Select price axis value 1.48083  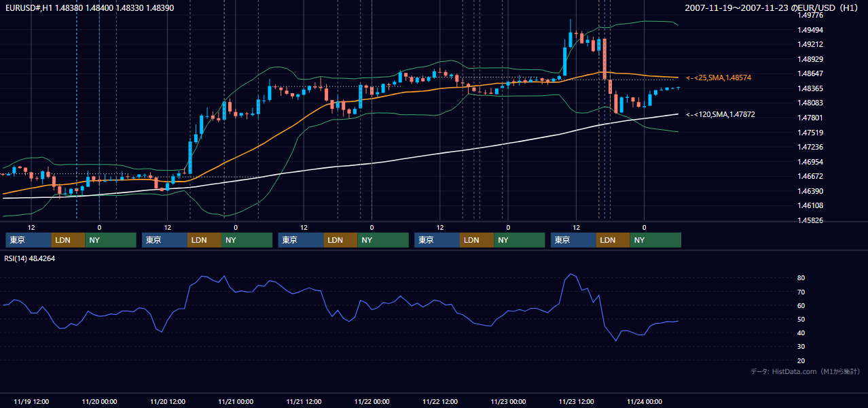(x=810, y=103)
